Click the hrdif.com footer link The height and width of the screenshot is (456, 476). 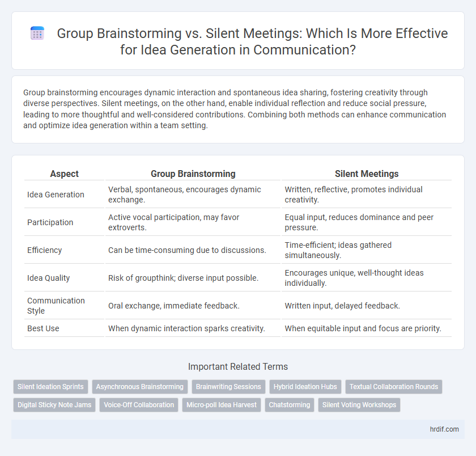pyautogui.click(x=444, y=429)
